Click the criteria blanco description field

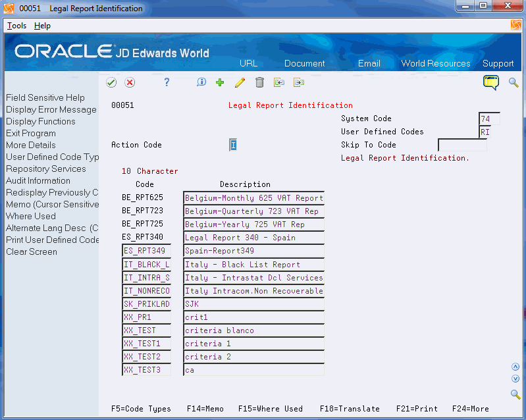pos(254,330)
